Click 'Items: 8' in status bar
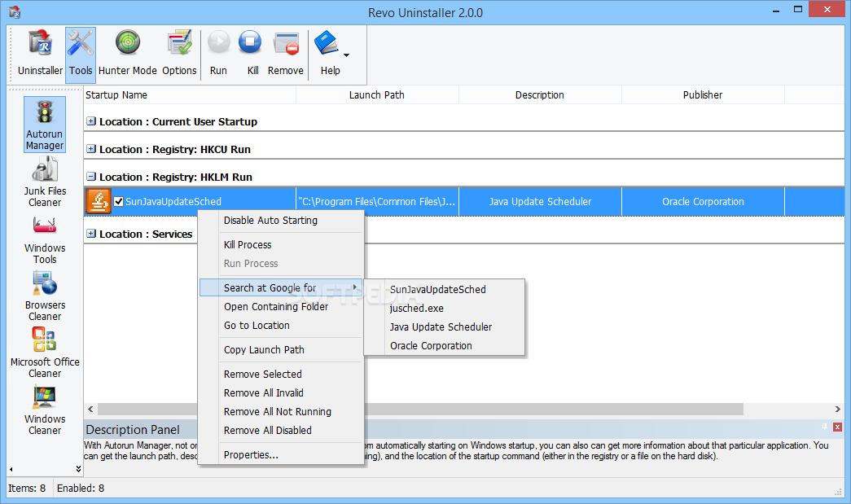The height and width of the screenshot is (504, 851). pyautogui.click(x=27, y=489)
